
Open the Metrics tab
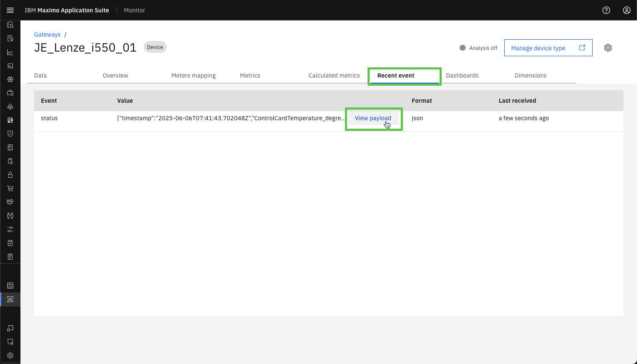[267, 75]
